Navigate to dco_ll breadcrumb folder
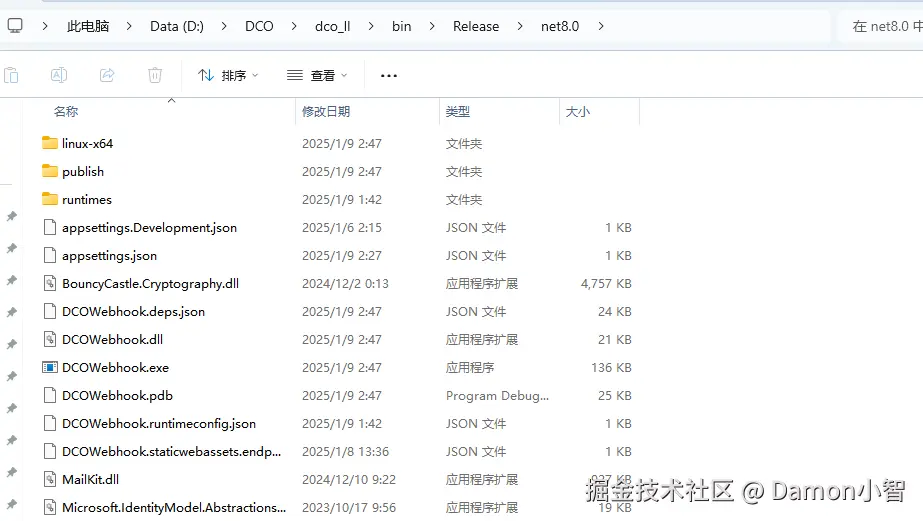This screenshot has height=521, width=923. tap(333, 26)
